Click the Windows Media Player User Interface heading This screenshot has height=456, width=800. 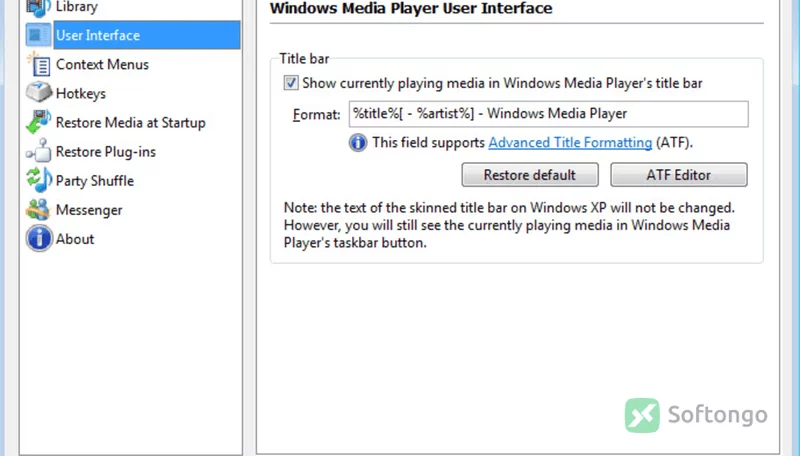pos(411,8)
